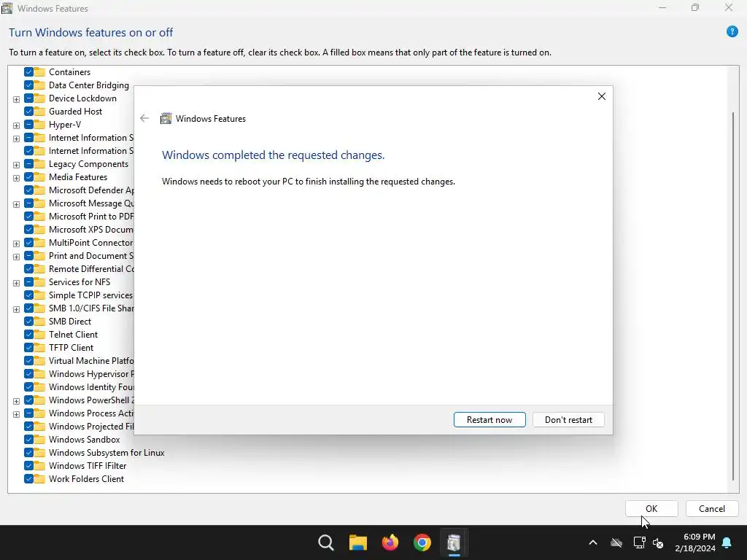This screenshot has height=560, width=747.
Task: Select Windows Subsystem for Linux entry
Action: (107, 453)
